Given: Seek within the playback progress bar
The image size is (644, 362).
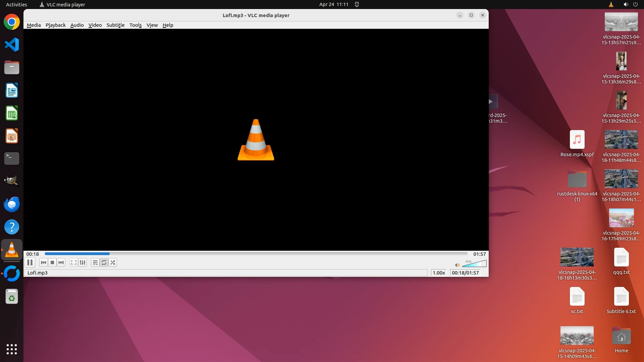Looking at the screenshot, I should (x=256, y=254).
